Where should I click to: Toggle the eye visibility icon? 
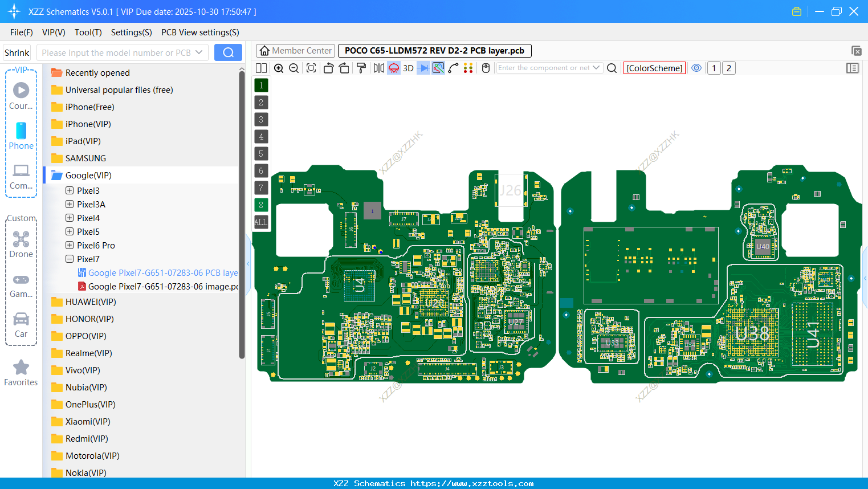696,68
